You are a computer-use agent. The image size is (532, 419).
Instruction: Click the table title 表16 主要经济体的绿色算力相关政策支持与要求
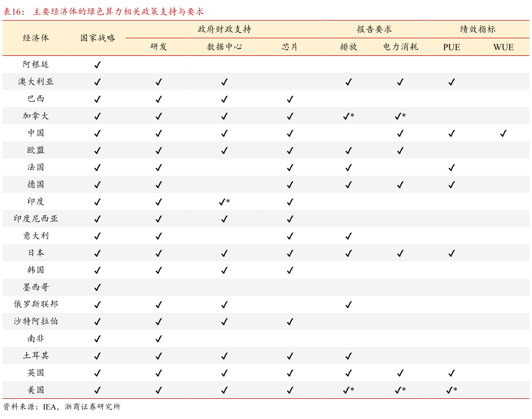[x=103, y=12]
